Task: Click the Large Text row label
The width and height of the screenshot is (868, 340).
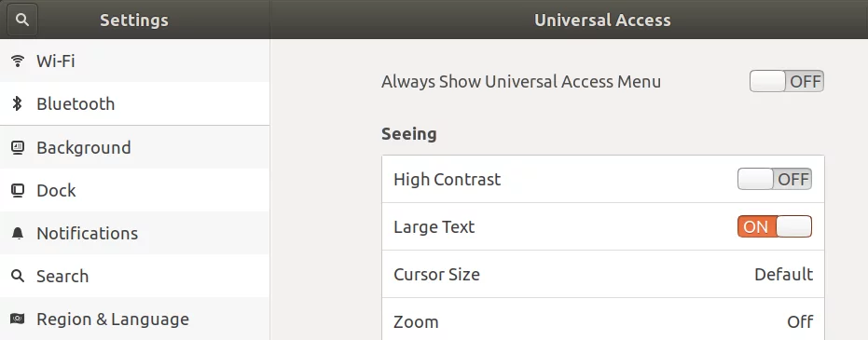Action: [x=434, y=227]
